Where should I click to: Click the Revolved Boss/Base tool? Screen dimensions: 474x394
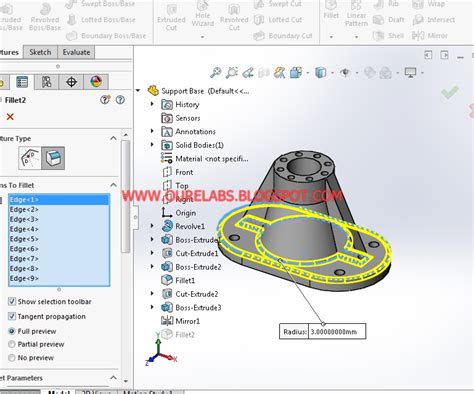tap(45, 18)
